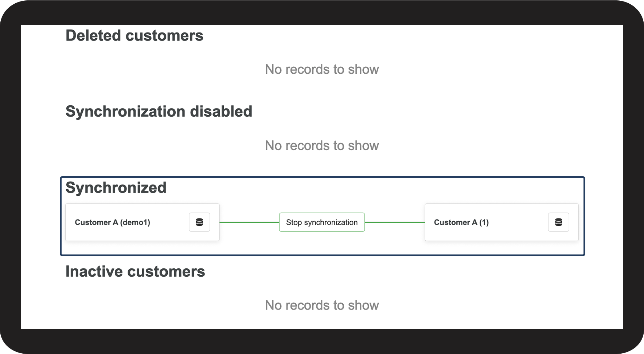Click the Inactive customers heading
The height and width of the screenshot is (354, 644).
tap(135, 272)
